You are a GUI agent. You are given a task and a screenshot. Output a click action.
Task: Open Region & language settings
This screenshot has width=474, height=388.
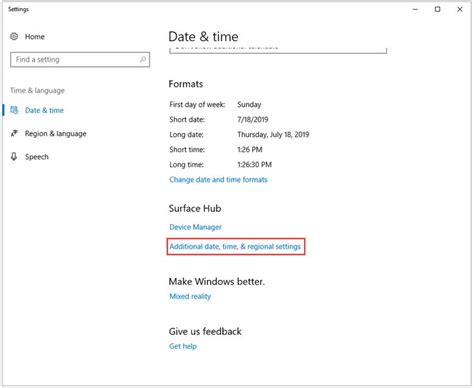(x=56, y=134)
